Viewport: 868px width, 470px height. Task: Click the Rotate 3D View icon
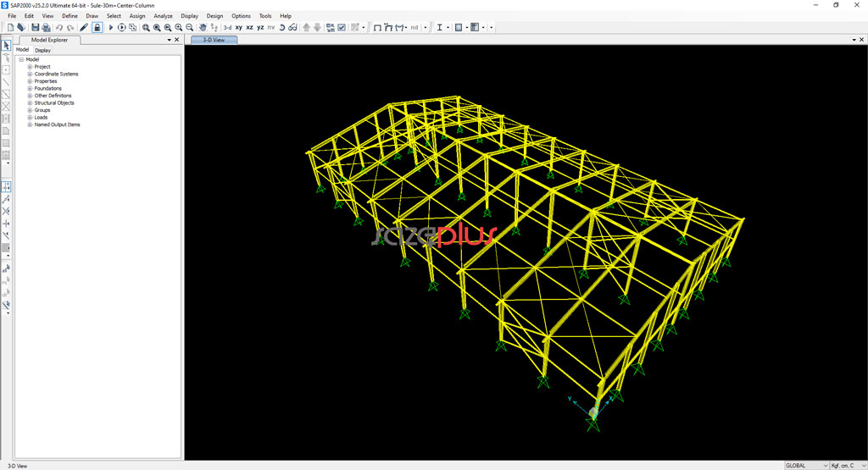click(x=281, y=27)
